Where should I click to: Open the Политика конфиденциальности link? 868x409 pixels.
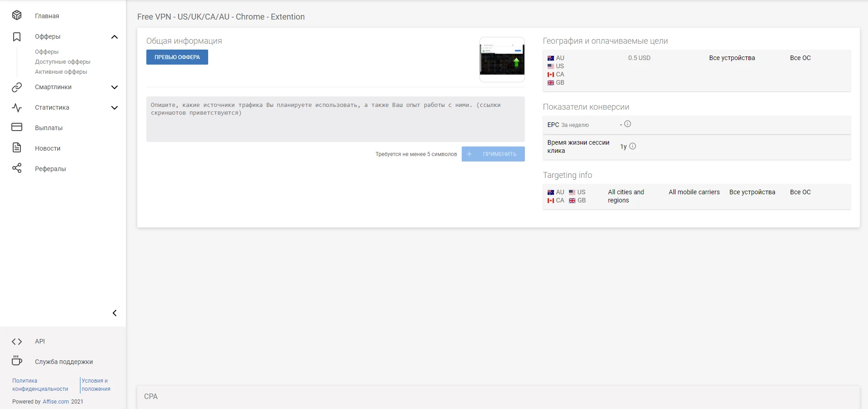(40, 385)
